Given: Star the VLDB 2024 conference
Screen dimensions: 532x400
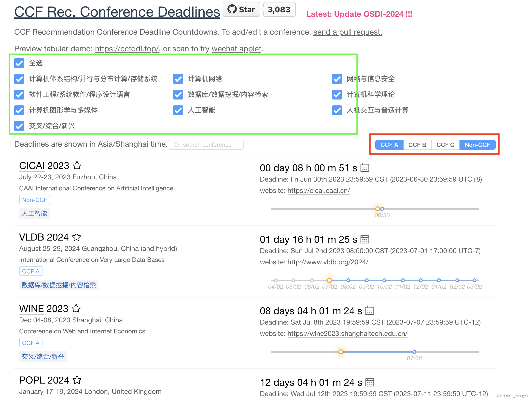Looking at the screenshot, I should [77, 237].
